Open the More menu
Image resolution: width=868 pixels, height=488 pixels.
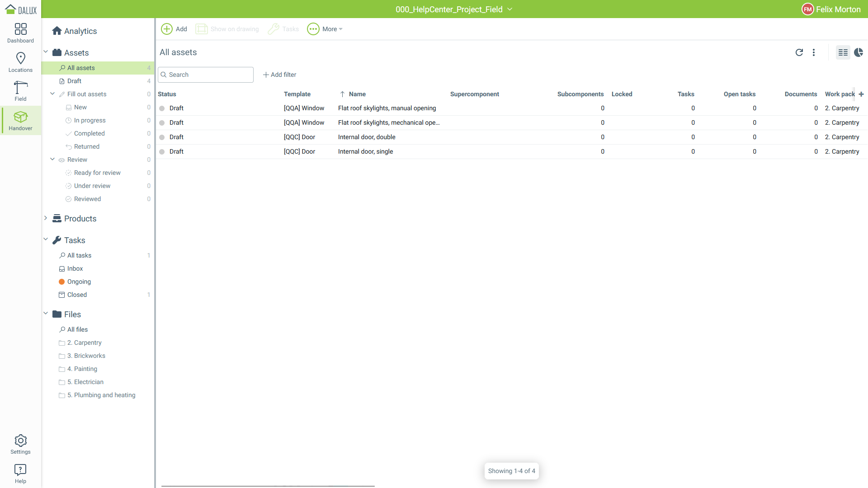click(325, 29)
